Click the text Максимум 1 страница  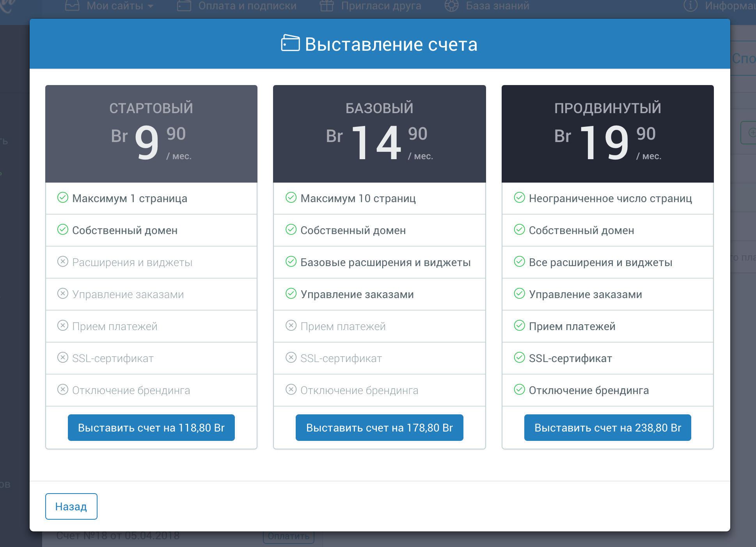[x=130, y=198]
